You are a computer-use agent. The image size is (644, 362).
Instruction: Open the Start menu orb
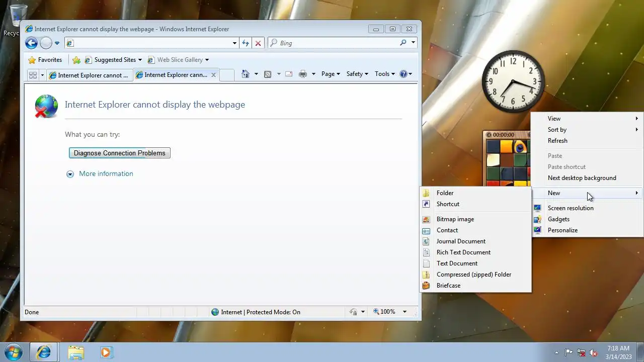point(14,352)
